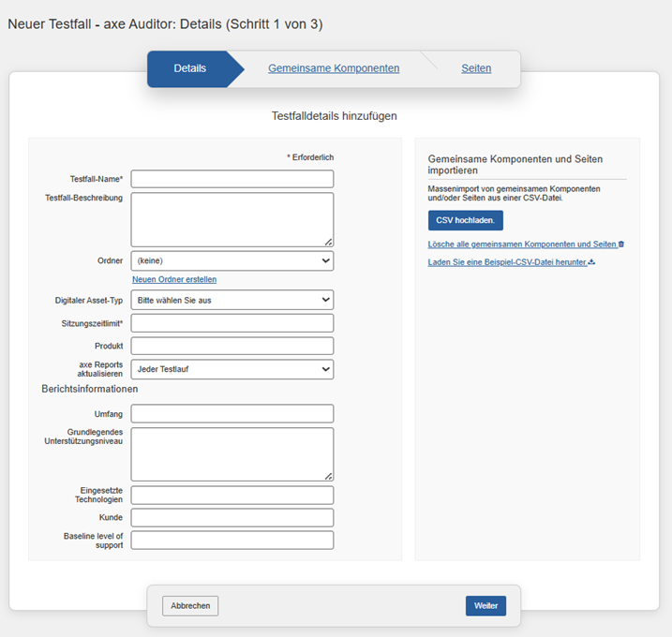Viewport: 672px width, 637px height.
Task: Open the axe Reports aktualisieren dropdown
Action: (232, 369)
